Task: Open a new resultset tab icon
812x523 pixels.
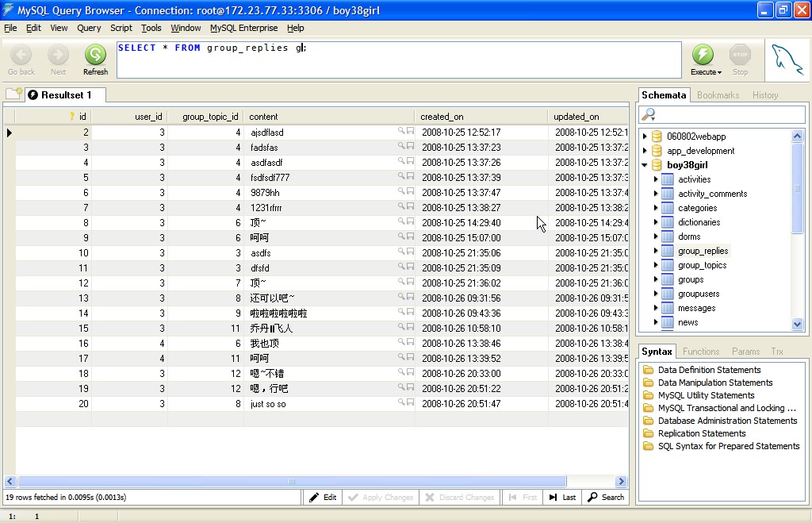Action: [x=14, y=94]
